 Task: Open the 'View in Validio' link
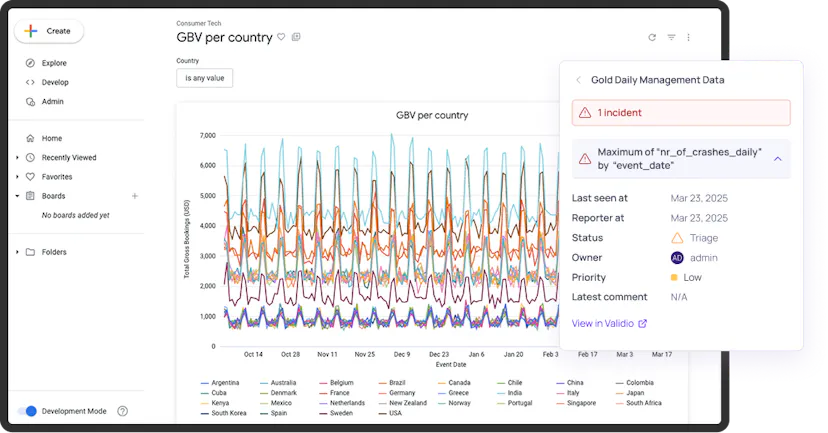tap(609, 323)
